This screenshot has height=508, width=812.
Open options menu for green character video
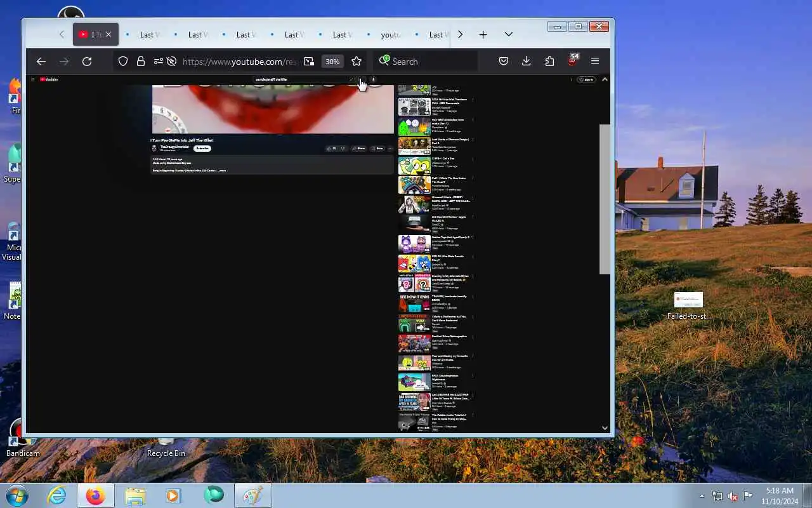(473, 119)
